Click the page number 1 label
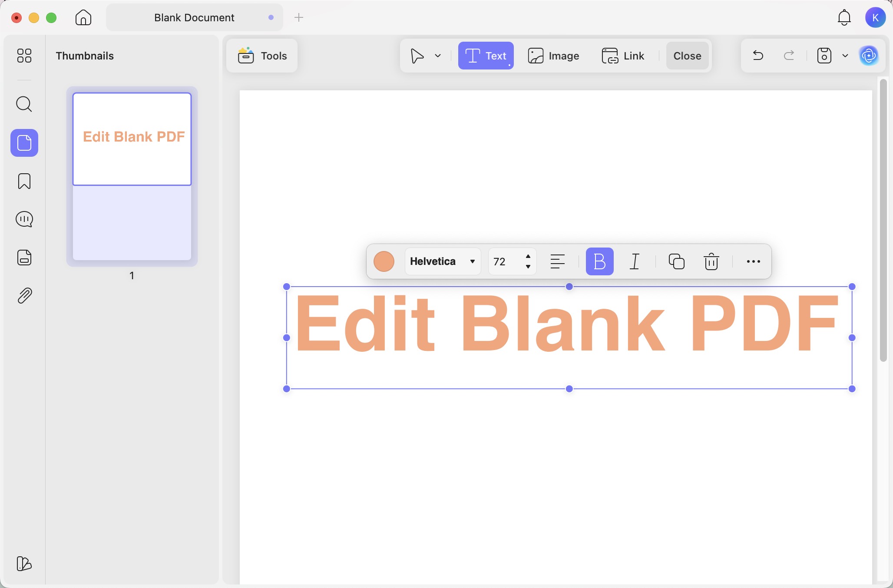This screenshot has height=588, width=893. click(132, 275)
